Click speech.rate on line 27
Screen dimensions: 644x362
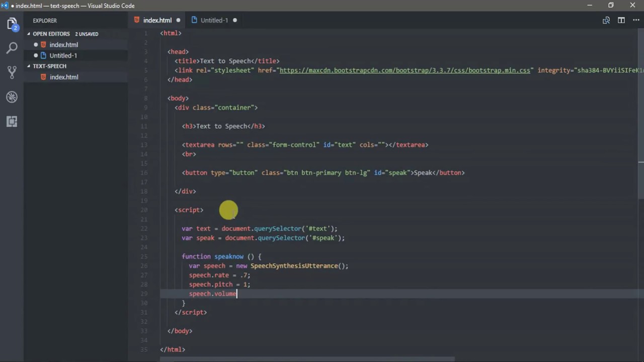coord(209,275)
